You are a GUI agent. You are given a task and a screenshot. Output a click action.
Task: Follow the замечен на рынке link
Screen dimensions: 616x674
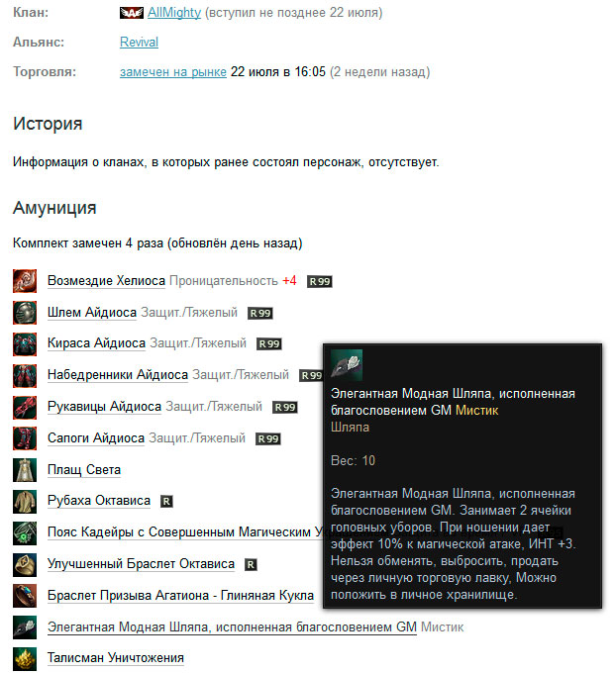click(173, 72)
